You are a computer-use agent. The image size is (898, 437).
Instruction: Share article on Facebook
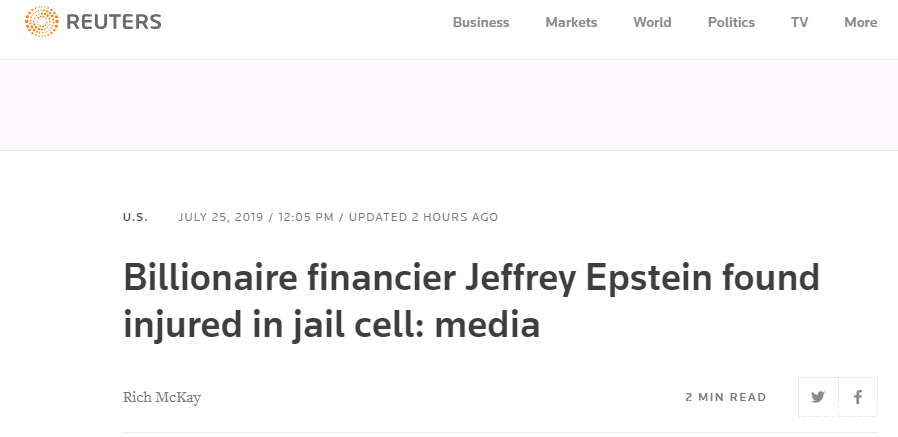[x=858, y=397]
